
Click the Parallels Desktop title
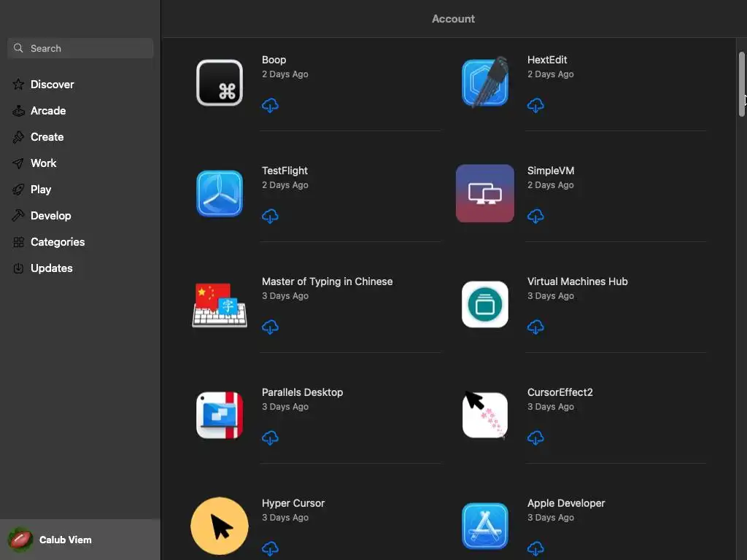click(303, 393)
